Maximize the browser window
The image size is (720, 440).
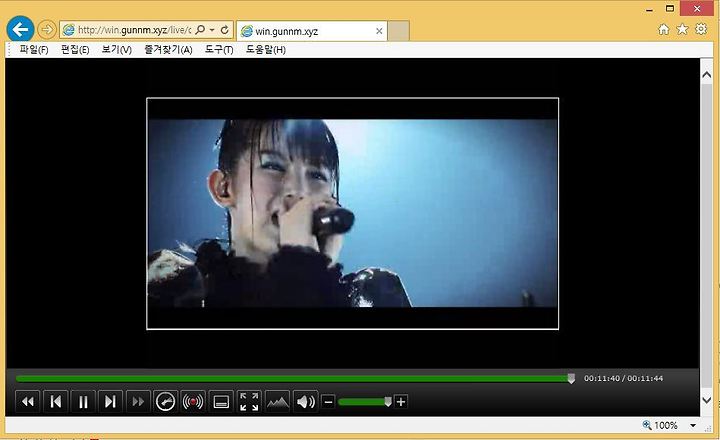click(670, 9)
